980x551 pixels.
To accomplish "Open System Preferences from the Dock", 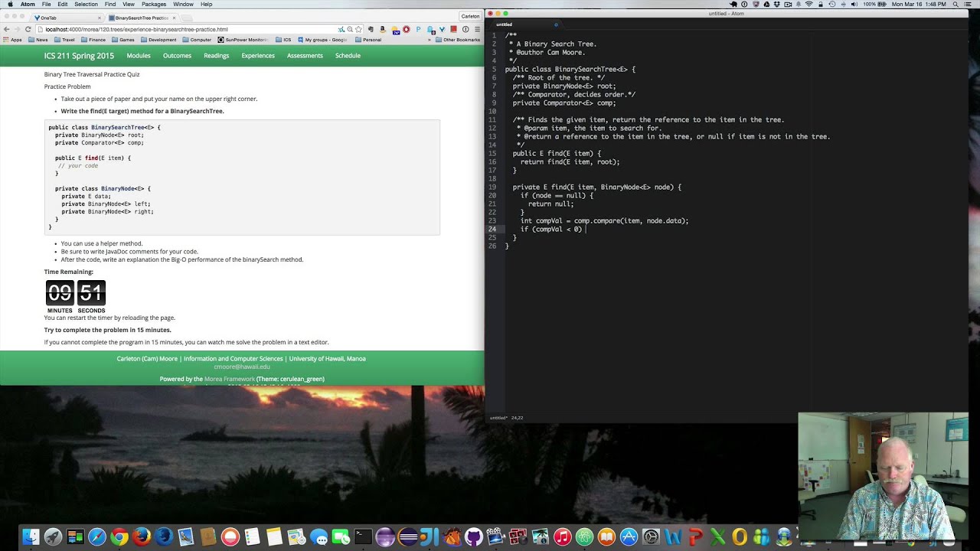I will pos(651,537).
